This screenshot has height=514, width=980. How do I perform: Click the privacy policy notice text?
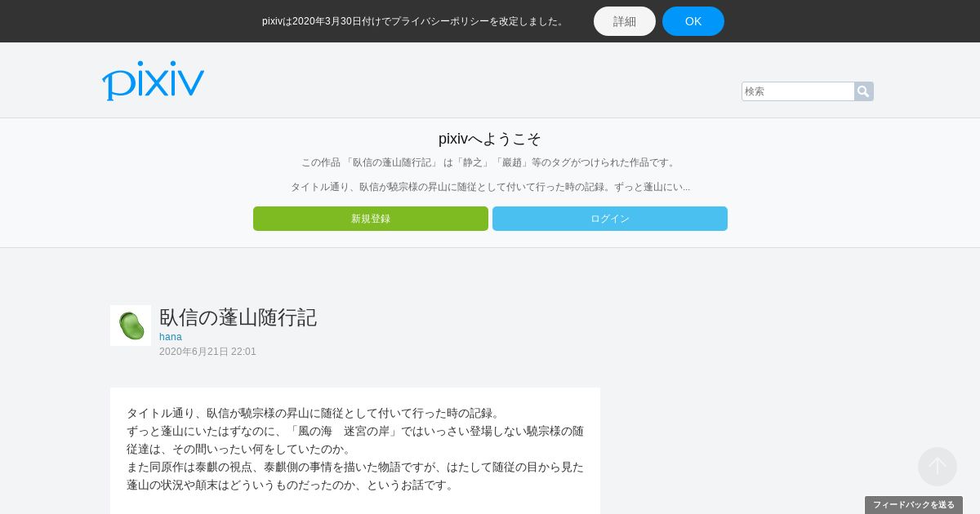pyautogui.click(x=414, y=21)
